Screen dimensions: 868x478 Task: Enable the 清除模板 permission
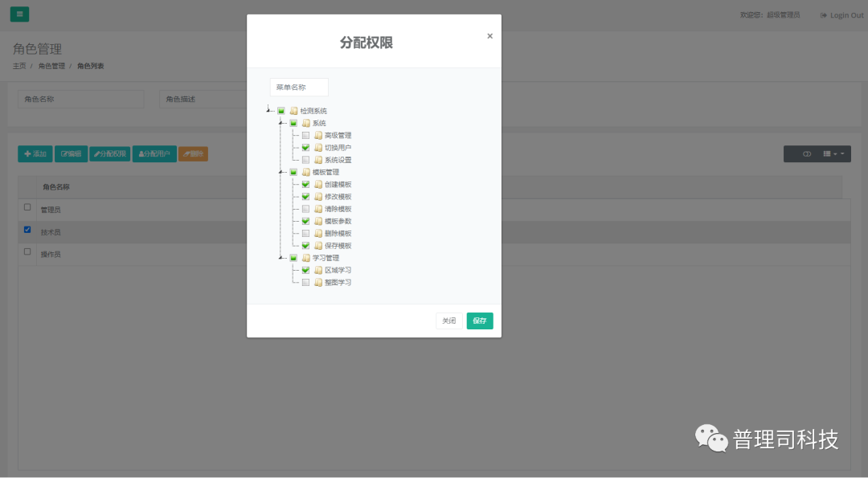(x=305, y=208)
